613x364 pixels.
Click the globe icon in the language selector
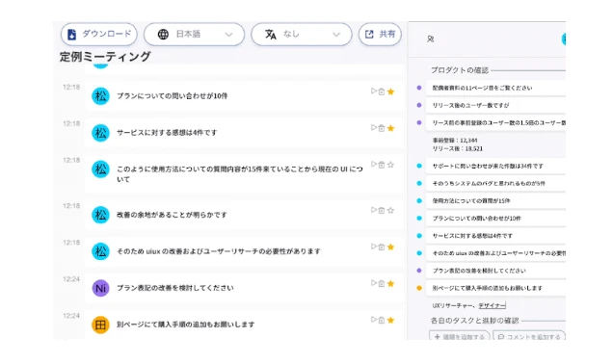tap(163, 35)
